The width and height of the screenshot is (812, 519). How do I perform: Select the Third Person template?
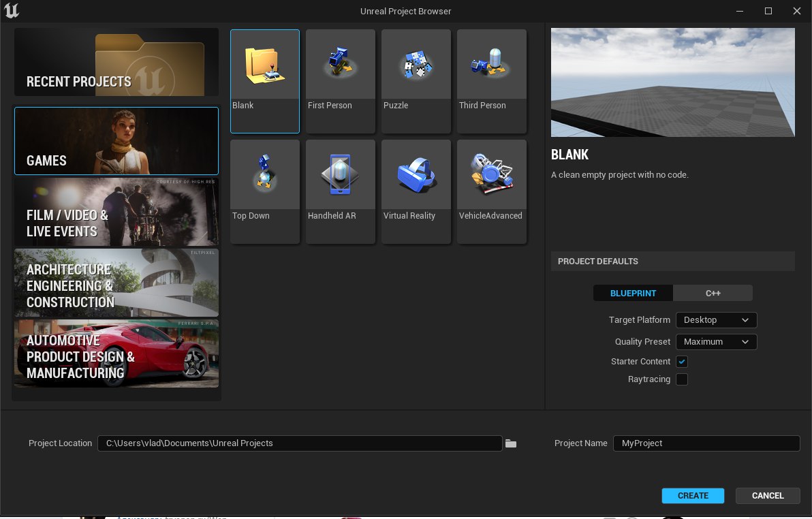tap(491, 81)
